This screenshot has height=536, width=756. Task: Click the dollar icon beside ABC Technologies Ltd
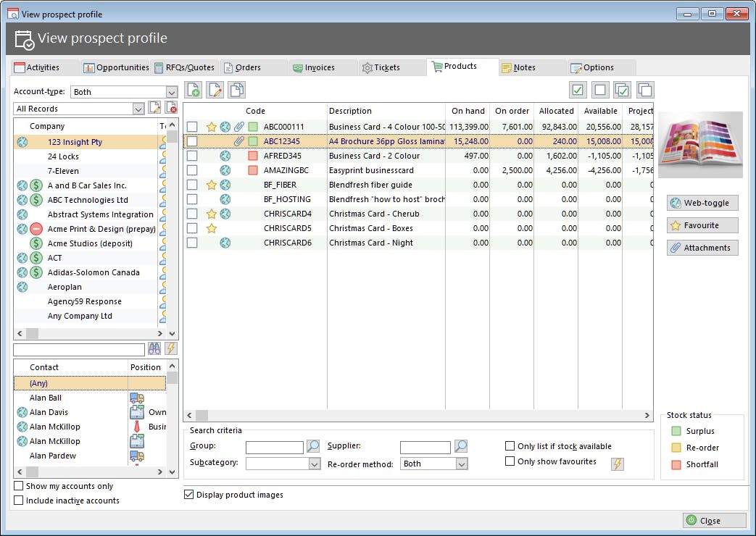point(36,200)
